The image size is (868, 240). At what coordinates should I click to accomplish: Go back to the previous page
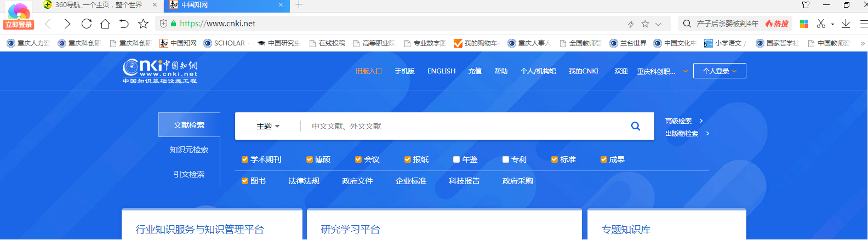click(48, 24)
